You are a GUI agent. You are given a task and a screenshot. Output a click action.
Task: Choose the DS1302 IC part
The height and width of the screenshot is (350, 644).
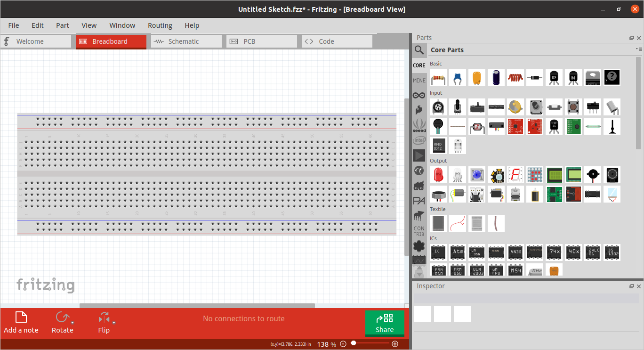pos(612,252)
